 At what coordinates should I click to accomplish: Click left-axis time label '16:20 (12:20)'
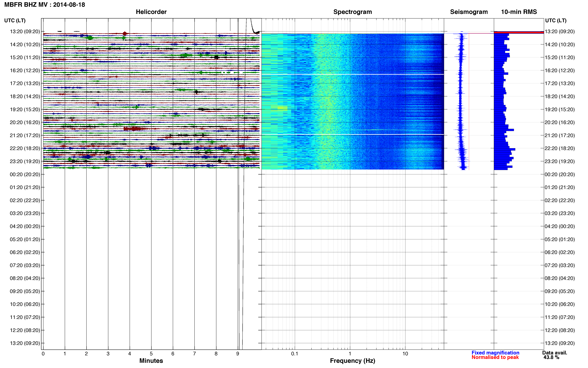[x=25, y=70]
